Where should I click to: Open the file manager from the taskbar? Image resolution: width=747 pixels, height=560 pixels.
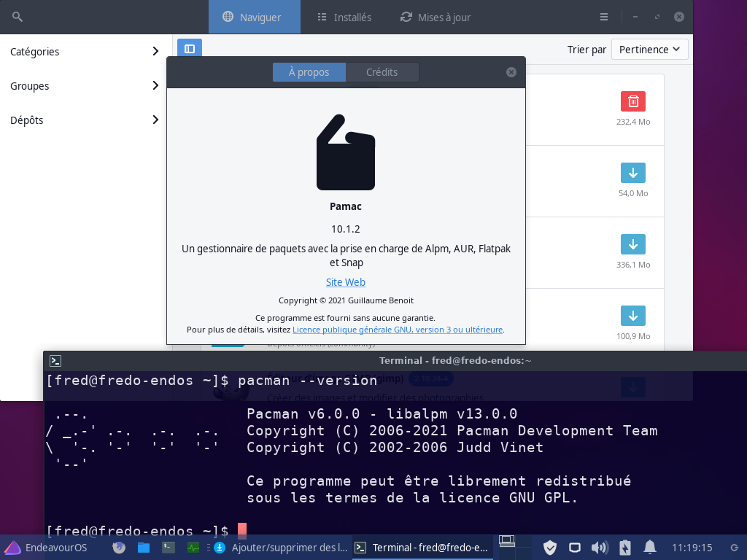tap(143, 547)
